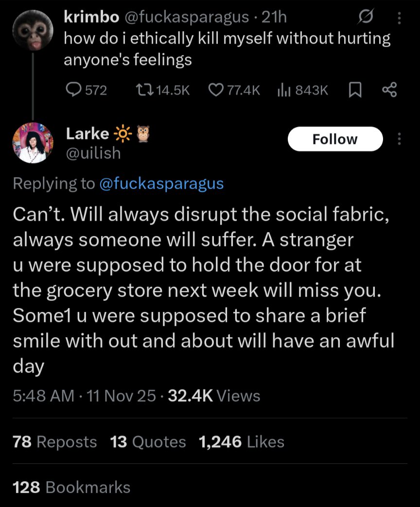This screenshot has height=507, width=420.
Task: Open more options menu on krimbo's tweet
Action: (x=400, y=18)
